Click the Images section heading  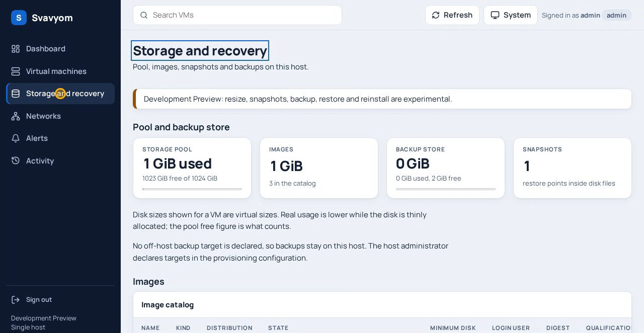click(148, 282)
